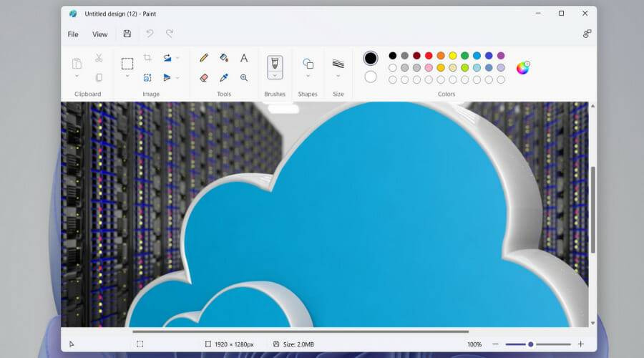Select the Magnifier tool

coord(244,77)
